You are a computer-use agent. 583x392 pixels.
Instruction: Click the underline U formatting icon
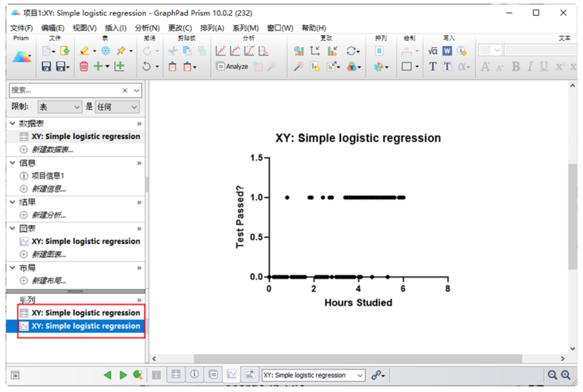tap(544, 66)
